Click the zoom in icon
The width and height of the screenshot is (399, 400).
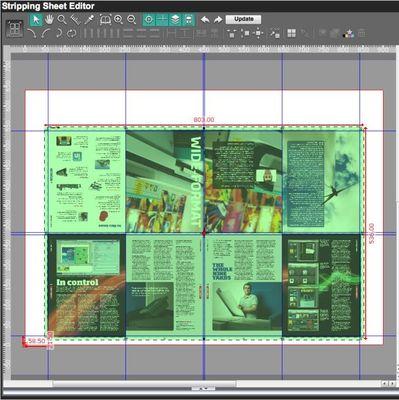118,20
